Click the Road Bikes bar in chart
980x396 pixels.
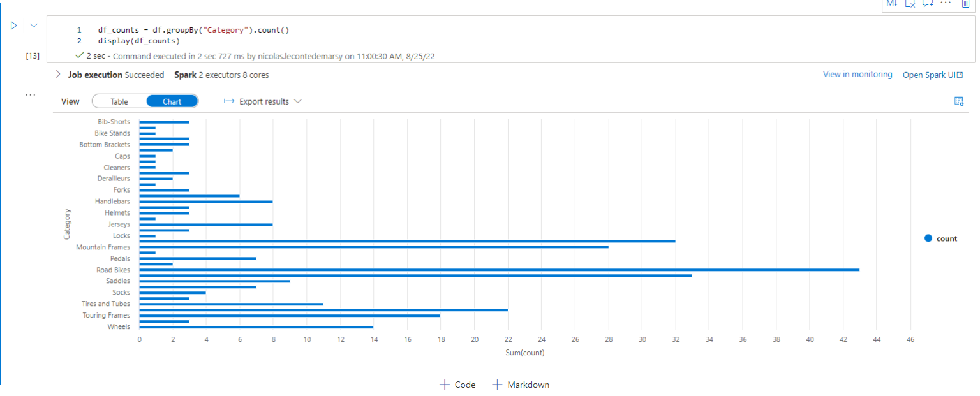[499, 270]
